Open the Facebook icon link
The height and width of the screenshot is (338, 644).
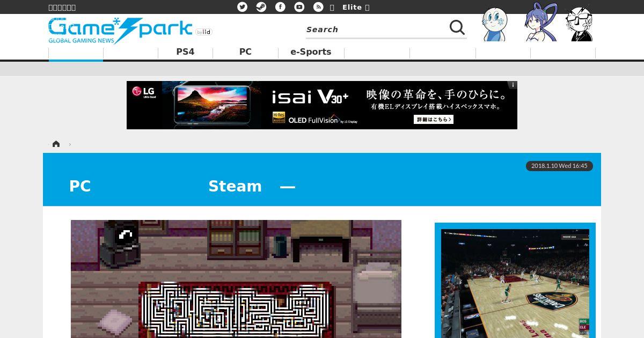(280, 7)
